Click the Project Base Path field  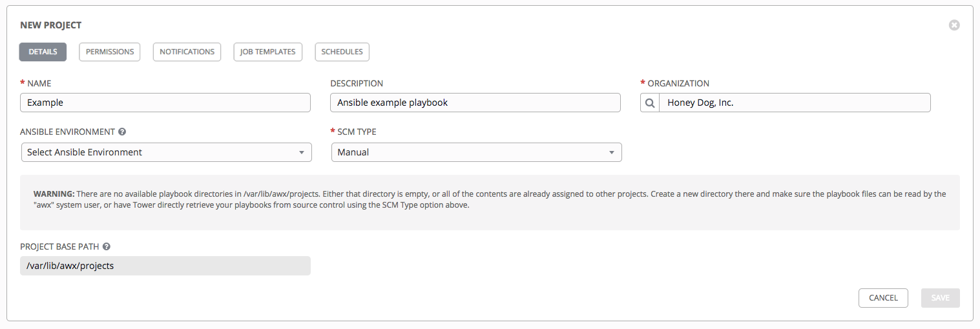click(x=165, y=266)
